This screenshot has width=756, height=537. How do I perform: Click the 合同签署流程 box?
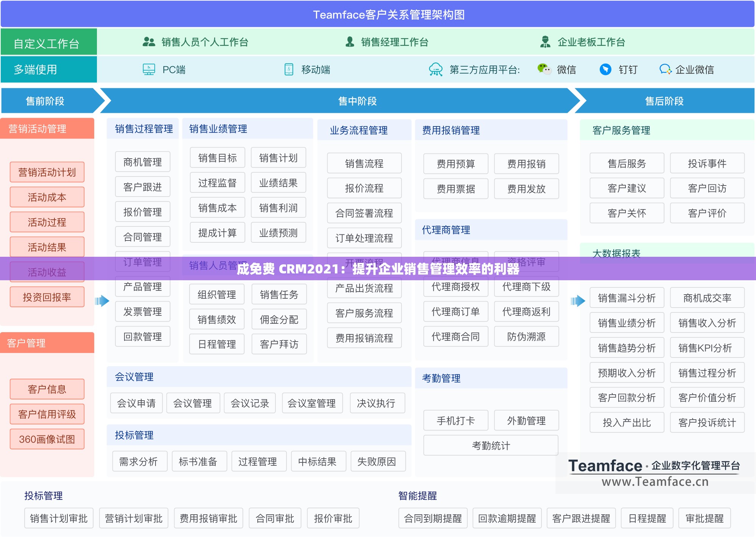pos(364,213)
